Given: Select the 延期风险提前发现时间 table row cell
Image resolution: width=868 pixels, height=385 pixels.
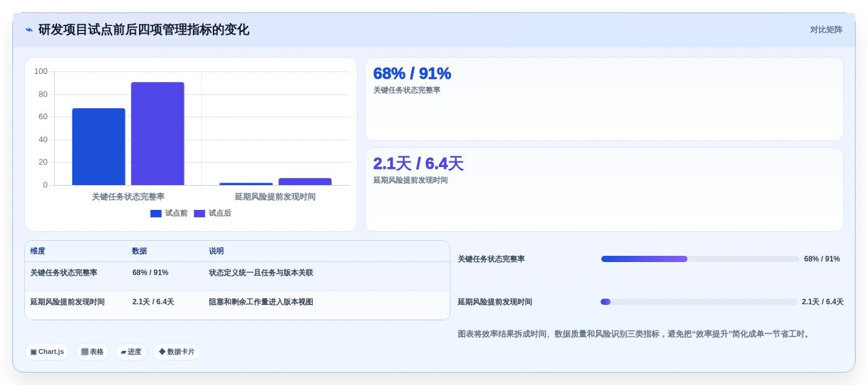Looking at the screenshot, I should point(68,302).
